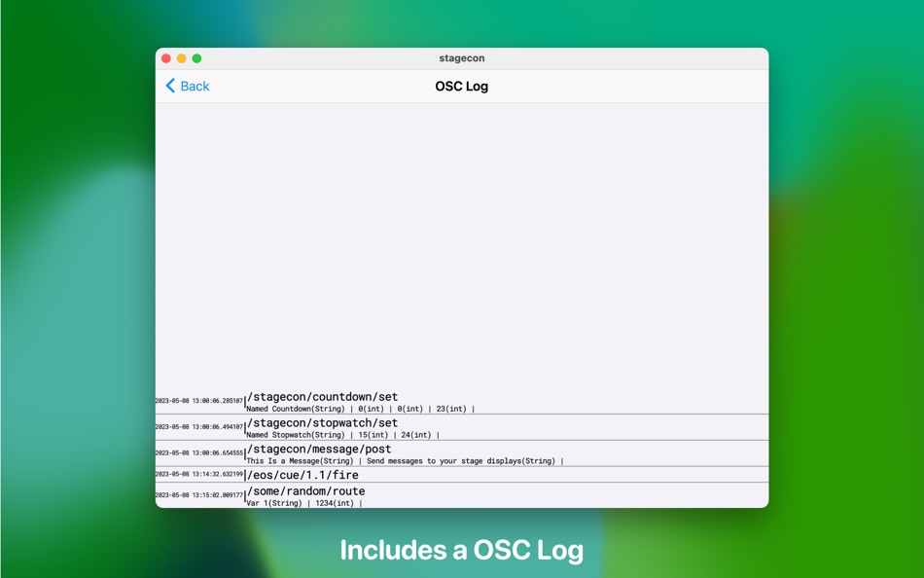Maximize the stagecon window with green button

[196, 58]
